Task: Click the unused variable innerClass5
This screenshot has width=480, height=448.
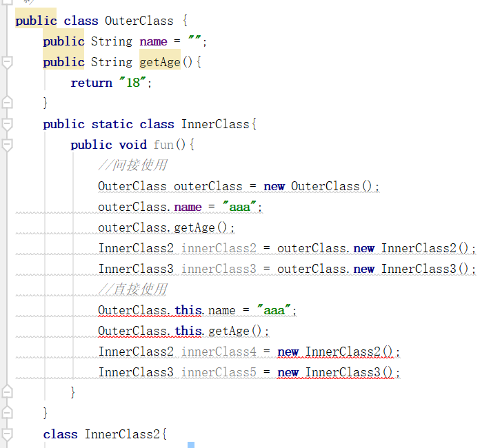Action: [219, 372]
